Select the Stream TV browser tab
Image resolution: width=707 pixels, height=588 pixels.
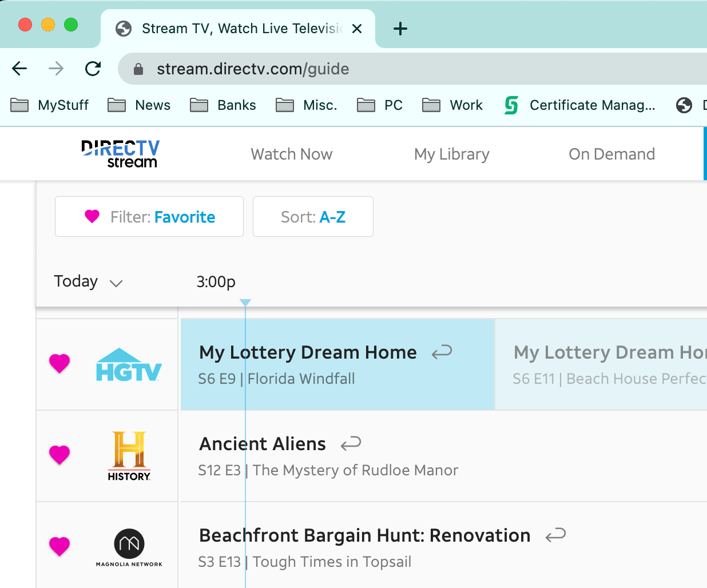coord(238,29)
